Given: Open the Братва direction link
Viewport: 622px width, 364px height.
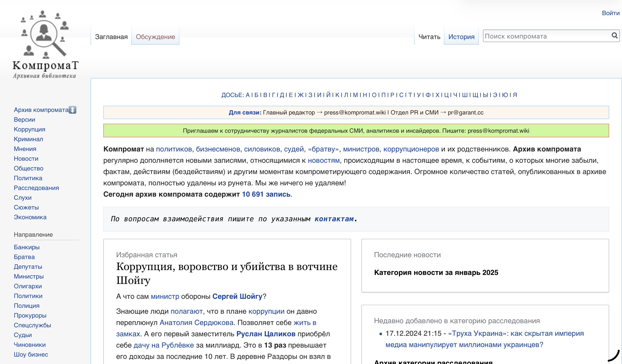Looking at the screenshot, I should [x=24, y=257].
